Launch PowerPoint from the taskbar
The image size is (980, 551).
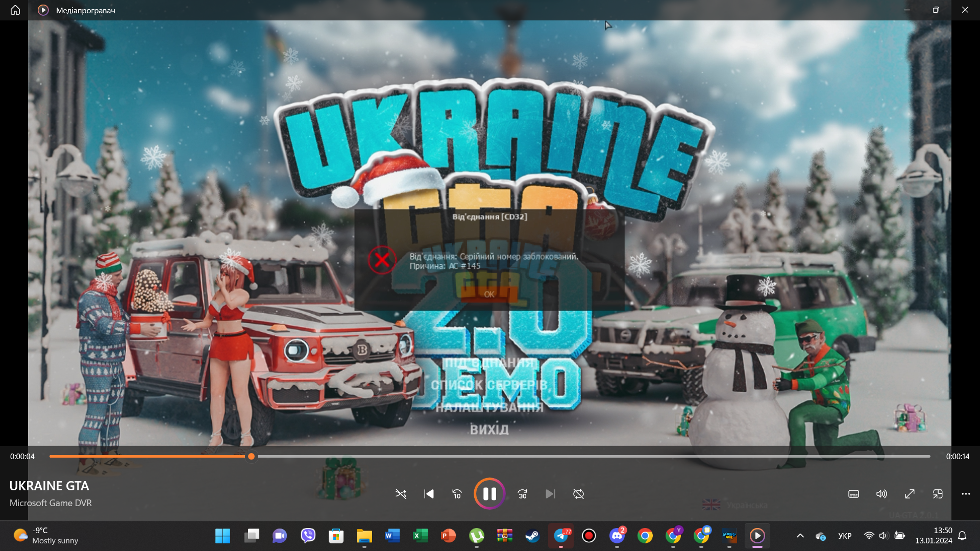click(x=448, y=536)
